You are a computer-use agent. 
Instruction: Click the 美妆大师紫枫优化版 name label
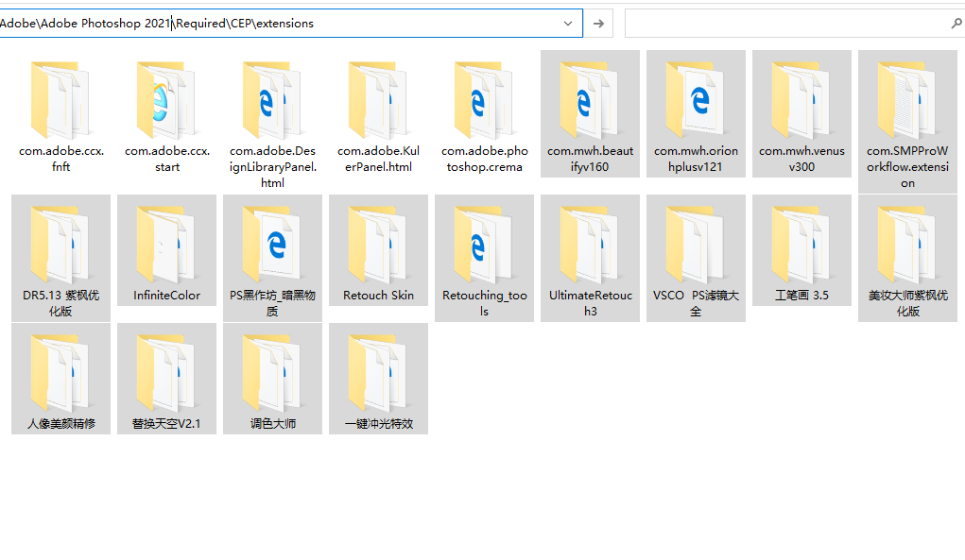point(907,303)
